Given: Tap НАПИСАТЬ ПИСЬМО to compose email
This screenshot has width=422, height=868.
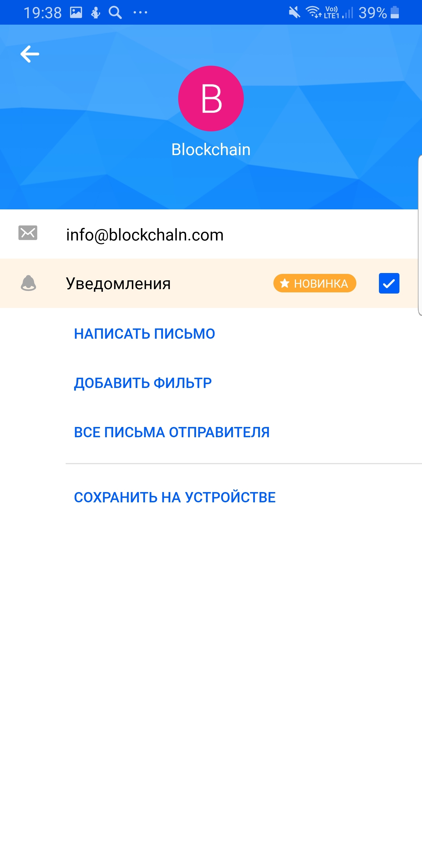Looking at the screenshot, I should (x=144, y=334).
